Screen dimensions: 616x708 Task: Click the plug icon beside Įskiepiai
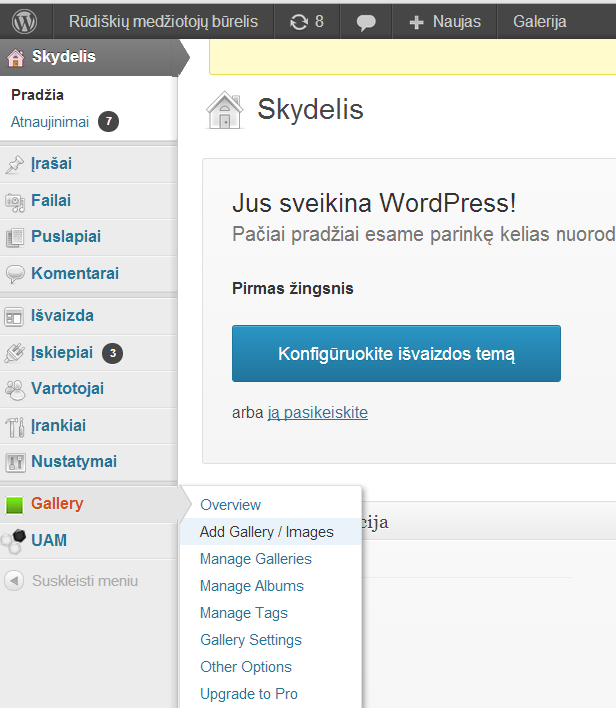14,353
